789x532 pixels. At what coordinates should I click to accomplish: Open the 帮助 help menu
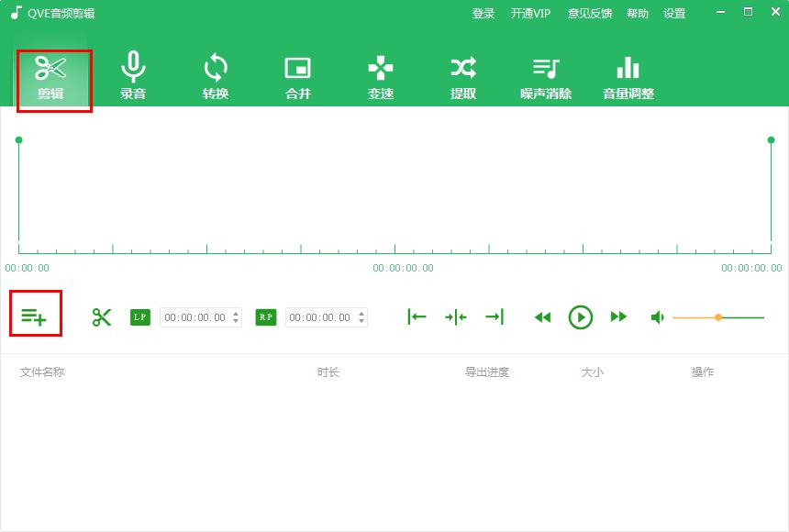pyautogui.click(x=638, y=13)
